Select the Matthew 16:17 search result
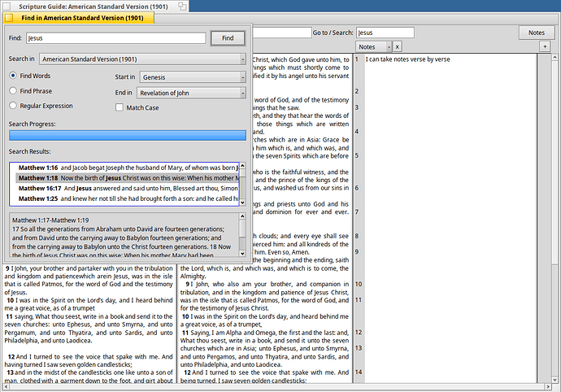 (x=128, y=189)
